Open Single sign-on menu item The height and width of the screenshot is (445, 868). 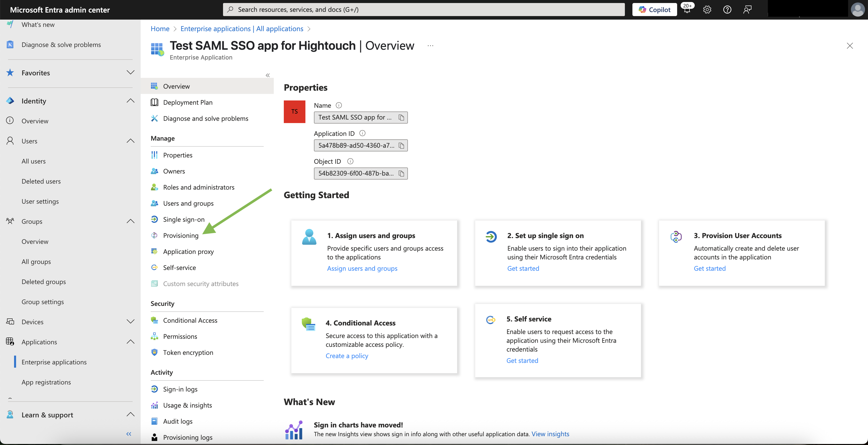coord(184,219)
